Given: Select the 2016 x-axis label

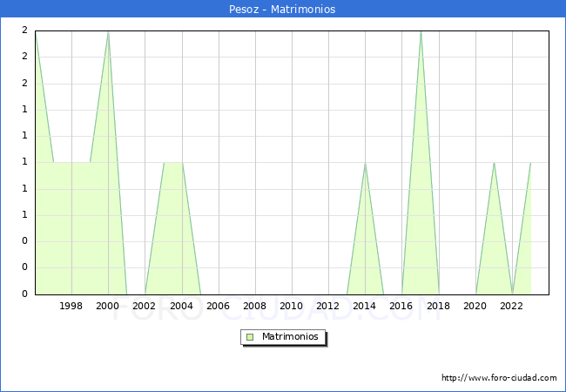Looking at the screenshot, I should point(401,306).
